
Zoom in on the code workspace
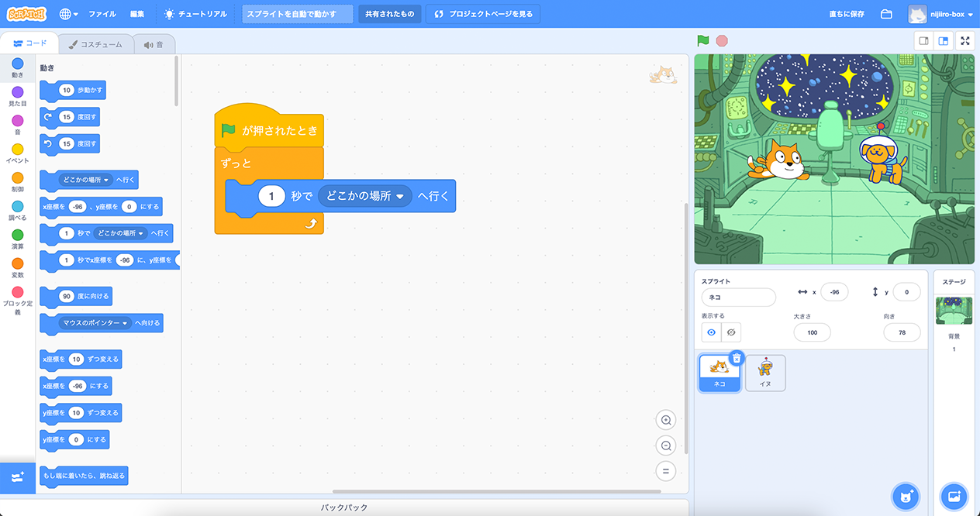point(665,420)
